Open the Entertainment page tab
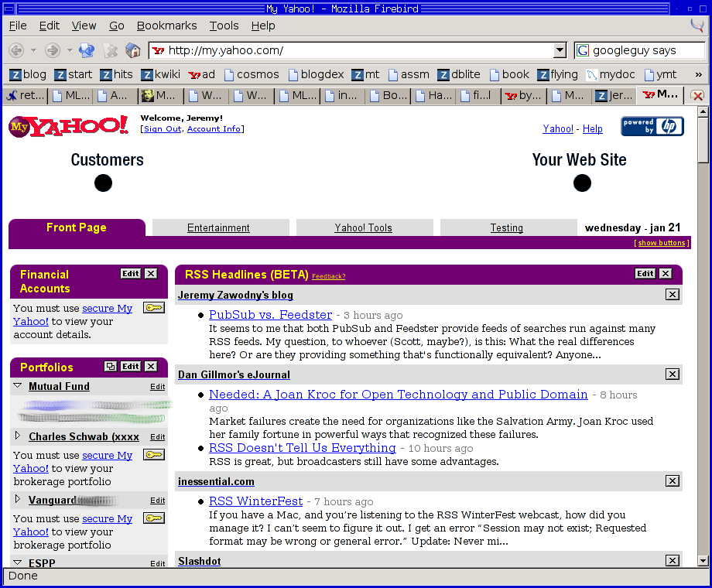Viewport: 712px width, 588px height. pyautogui.click(x=218, y=228)
